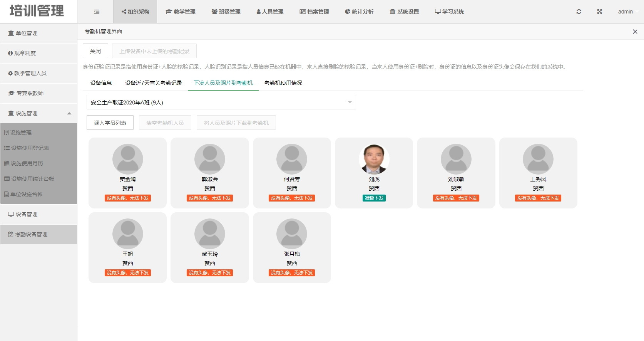Click the 准备下发 status badge

pyautogui.click(x=374, y=198)
